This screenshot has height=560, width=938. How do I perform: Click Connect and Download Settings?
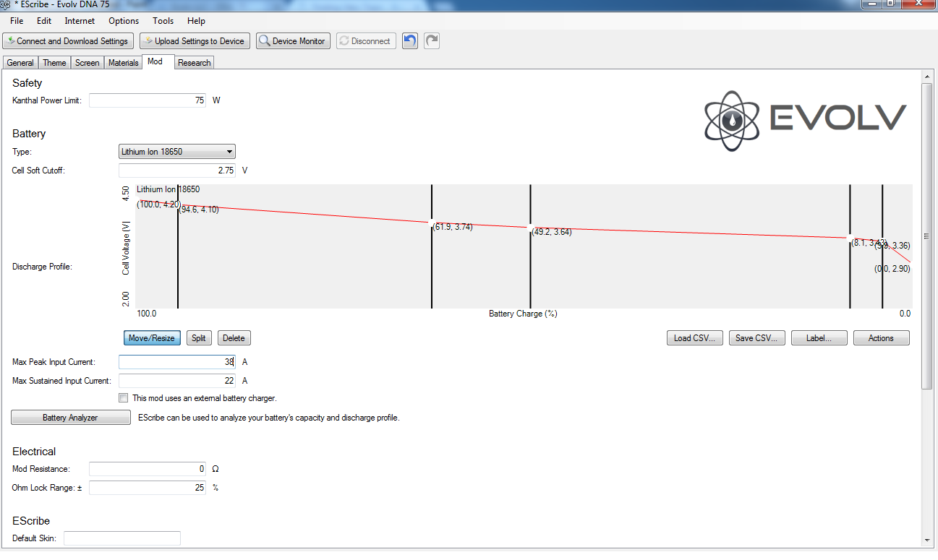click(x=68, y=41)
